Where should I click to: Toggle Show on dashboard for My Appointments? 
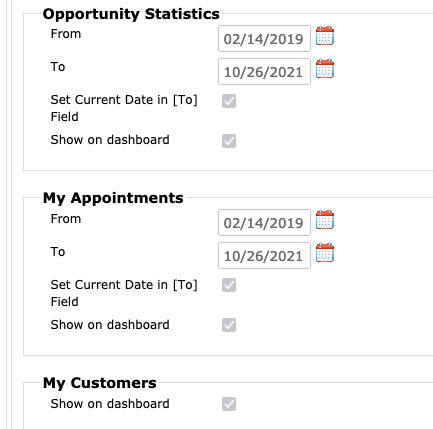pos(229,325)
